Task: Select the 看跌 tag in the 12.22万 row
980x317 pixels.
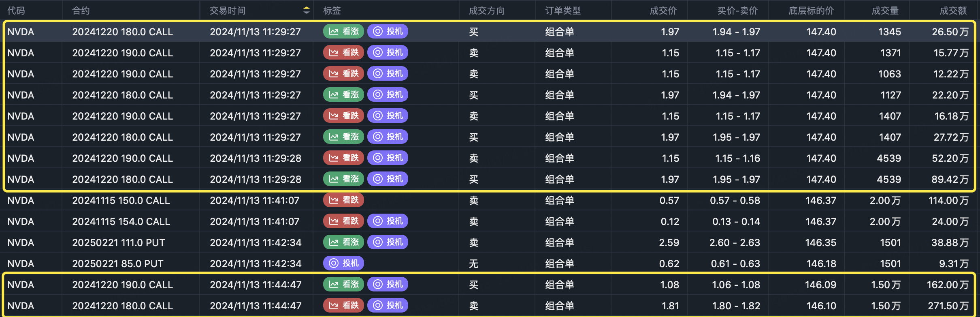Action: click(x=343, y=74)
